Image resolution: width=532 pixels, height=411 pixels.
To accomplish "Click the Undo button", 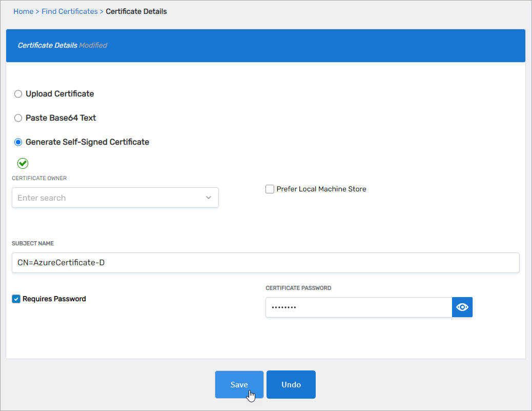I will (291, 385).
